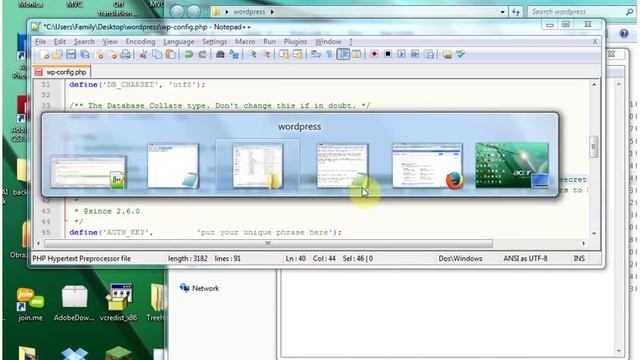Open Explorer's blue help question icon

tap(624, 33)
